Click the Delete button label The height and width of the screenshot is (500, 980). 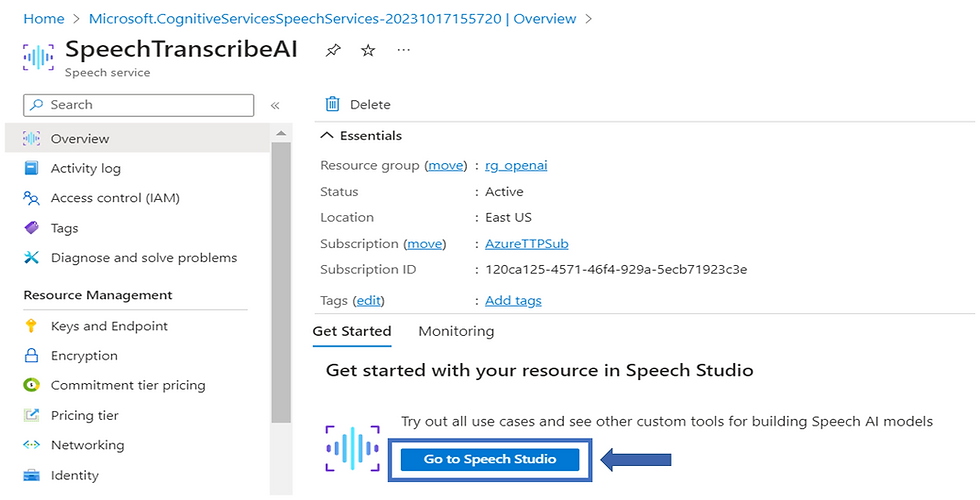370,105
